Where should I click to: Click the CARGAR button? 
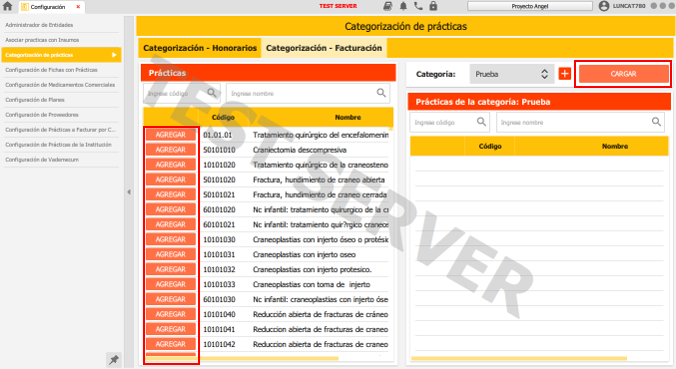tap(623, 74)
